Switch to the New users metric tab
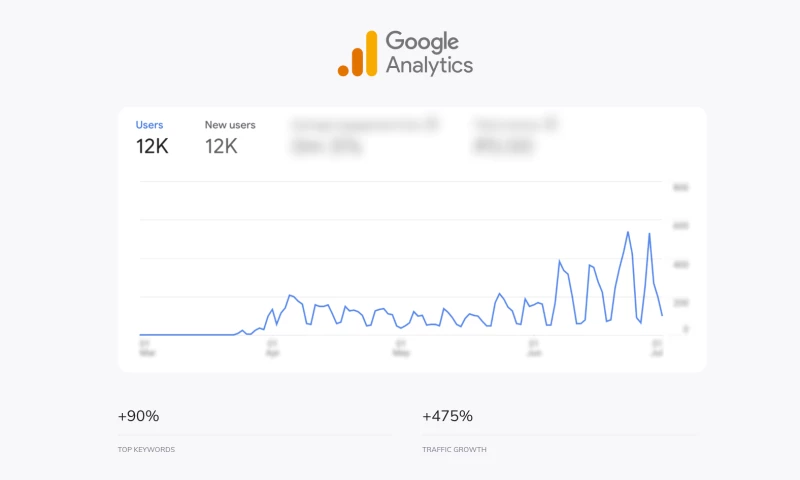Viewport: 800px width, 480px height. tap(230, 125)
